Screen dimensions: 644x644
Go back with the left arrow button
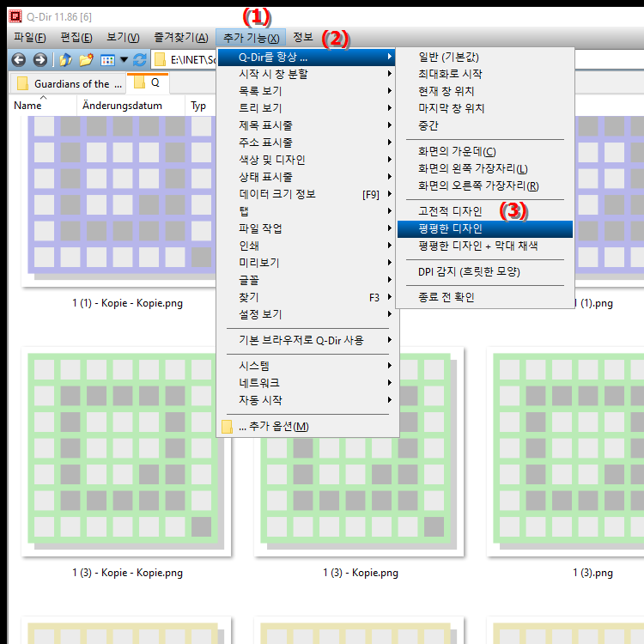pyautogui.click(x=19, y=60)
